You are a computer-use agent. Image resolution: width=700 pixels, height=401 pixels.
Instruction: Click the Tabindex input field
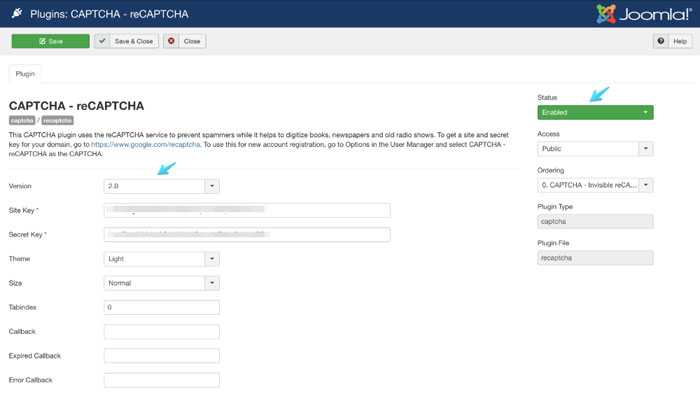click(162, 307)
